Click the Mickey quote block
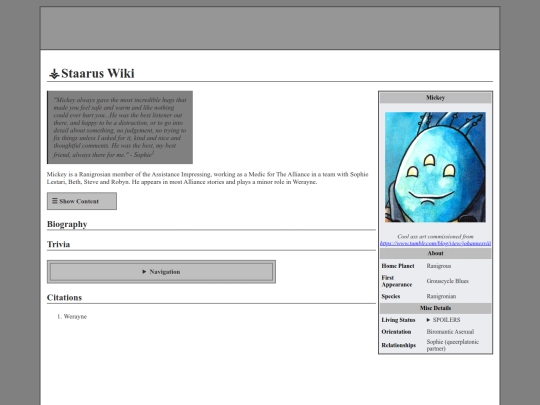Screen dimensions: 540x405 (120, 127)
